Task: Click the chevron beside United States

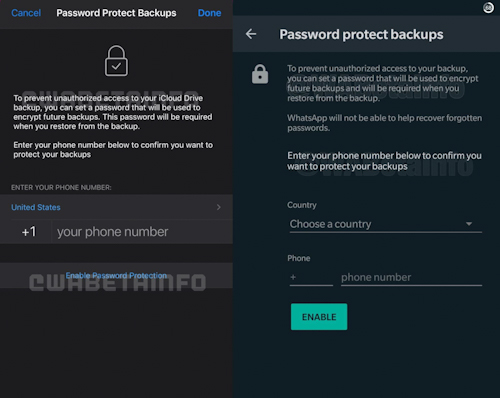Action: click(x=219, y=207)
